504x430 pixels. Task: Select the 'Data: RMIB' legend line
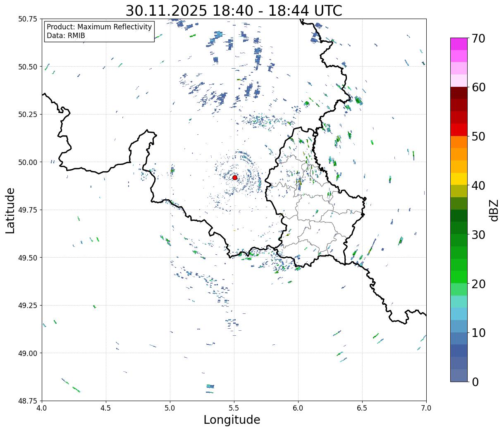66,36
